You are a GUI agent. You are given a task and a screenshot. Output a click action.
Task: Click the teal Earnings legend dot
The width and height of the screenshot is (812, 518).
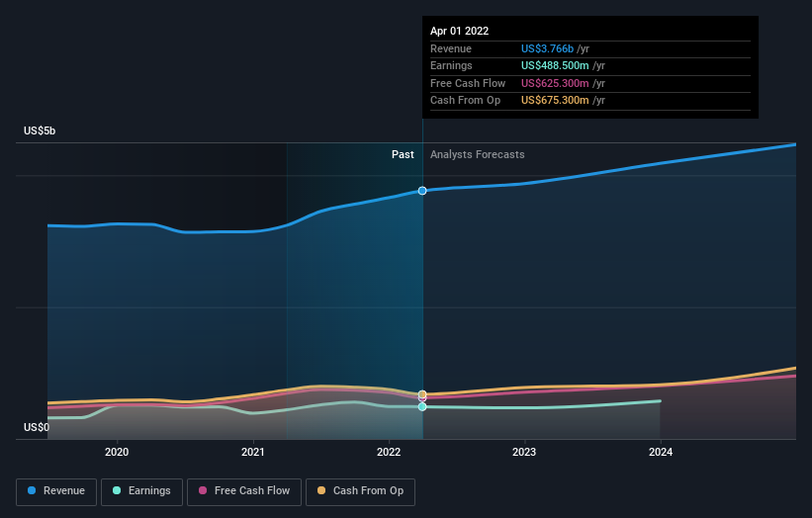117,490
